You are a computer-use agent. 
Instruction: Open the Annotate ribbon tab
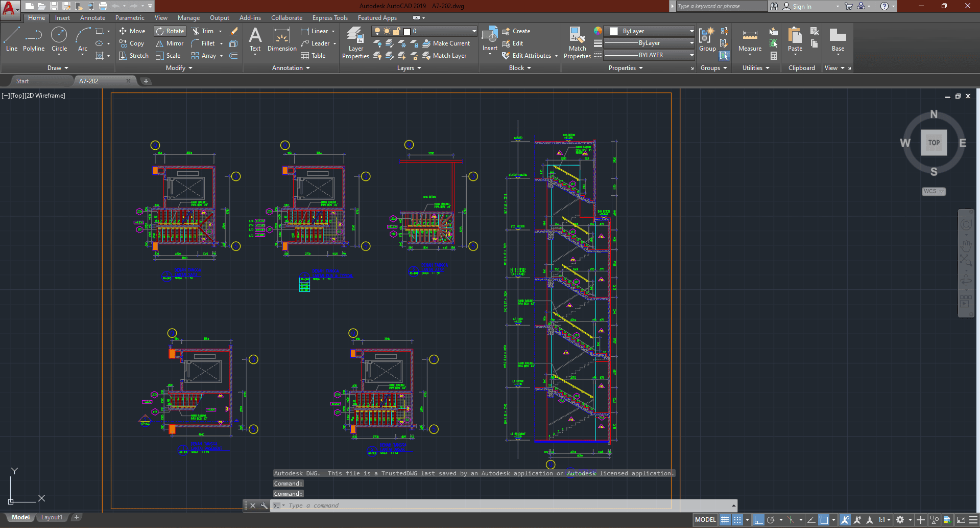[92, 18]
